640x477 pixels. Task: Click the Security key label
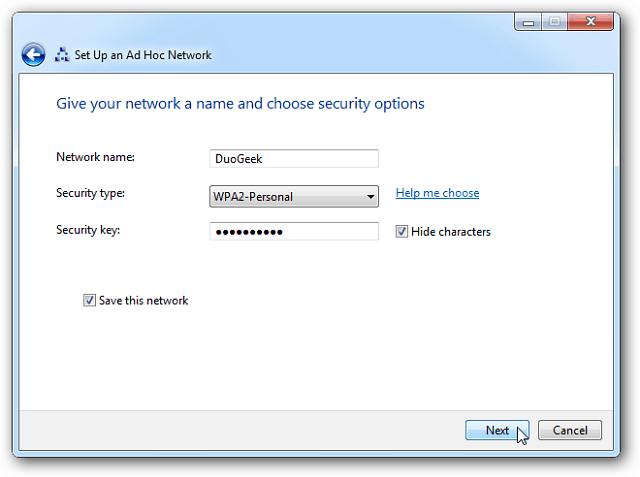tap(88, 230)
